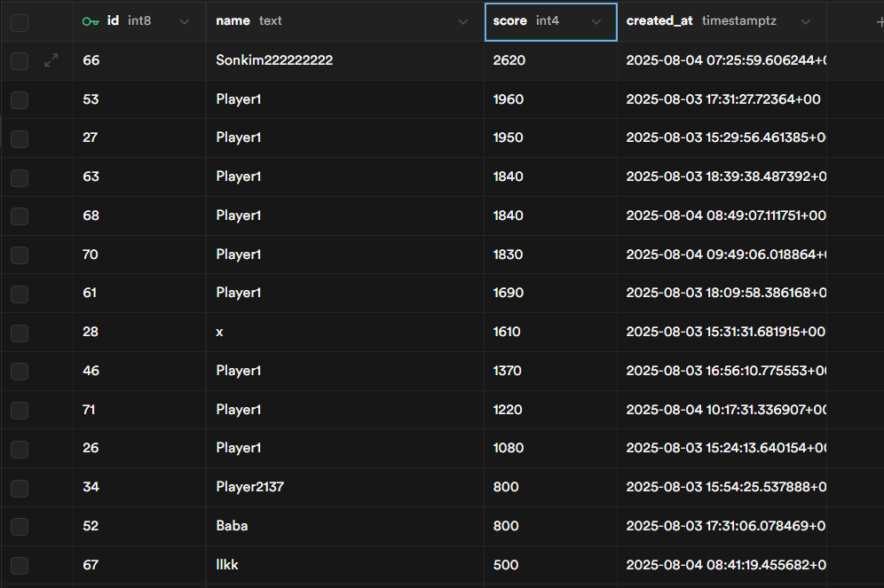Open the id column dropdown menu
884x588 pixels.
(185, 21)
